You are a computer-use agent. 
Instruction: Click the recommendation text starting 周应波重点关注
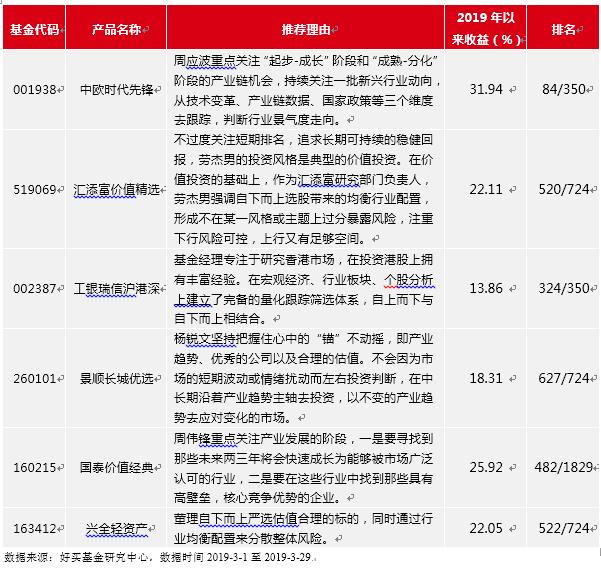click(x=306, y=90)
